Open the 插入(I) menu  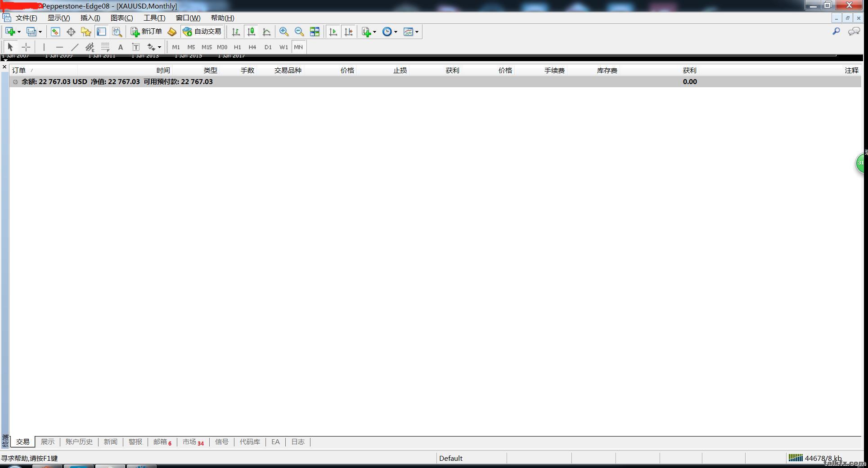[x=90, y=18]
